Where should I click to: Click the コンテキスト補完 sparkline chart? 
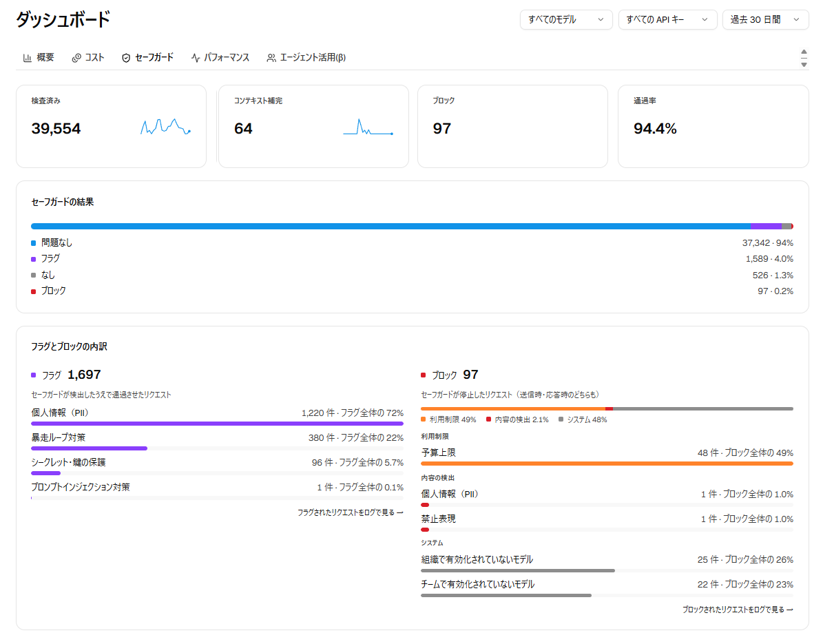pyautogui.click(x=368, y=127)
